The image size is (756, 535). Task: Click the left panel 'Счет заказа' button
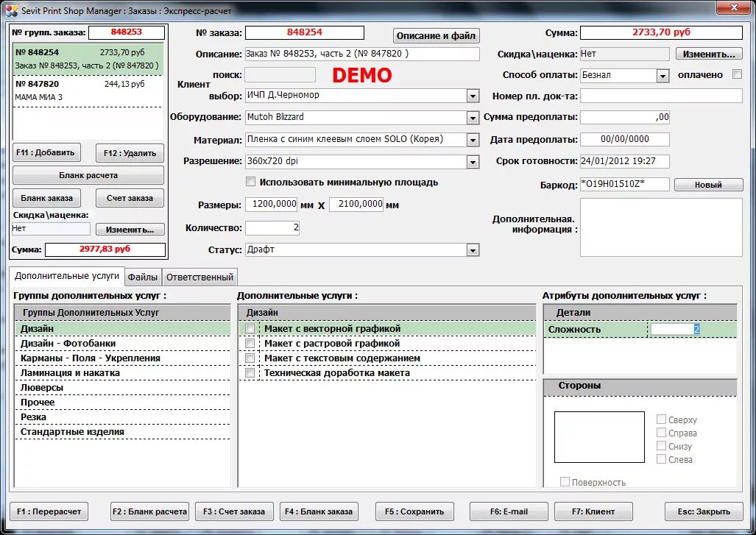pos(130,198)
